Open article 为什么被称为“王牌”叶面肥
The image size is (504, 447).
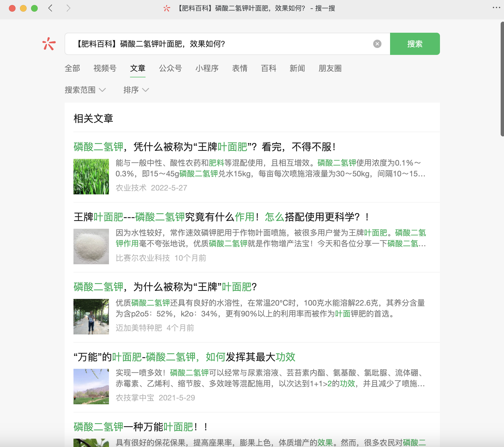click(165, 287)
